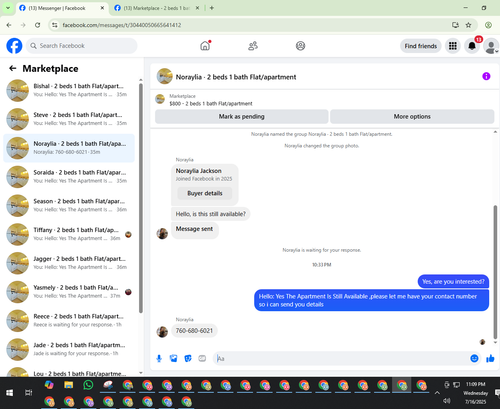The height and width of the screenshot is (409, 500).
Task: Open the Facebook menu grid icon
Action: point(453,46)
